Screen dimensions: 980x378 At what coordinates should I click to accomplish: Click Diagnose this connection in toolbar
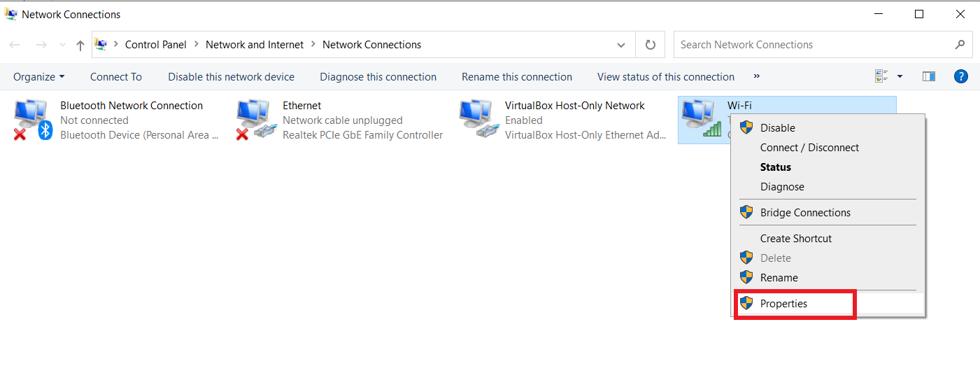378,77
